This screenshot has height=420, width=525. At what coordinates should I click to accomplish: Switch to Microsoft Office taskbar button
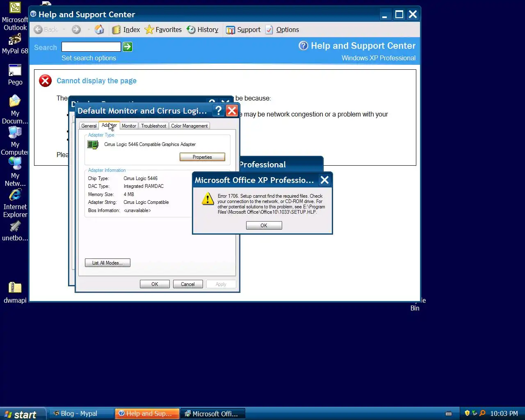[x=212, y=413]
